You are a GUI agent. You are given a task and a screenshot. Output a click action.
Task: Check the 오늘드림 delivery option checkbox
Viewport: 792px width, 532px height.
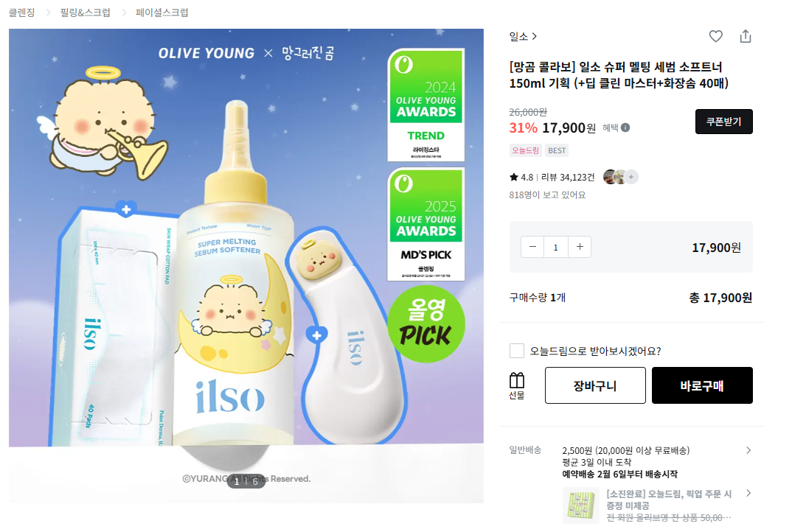517,351
